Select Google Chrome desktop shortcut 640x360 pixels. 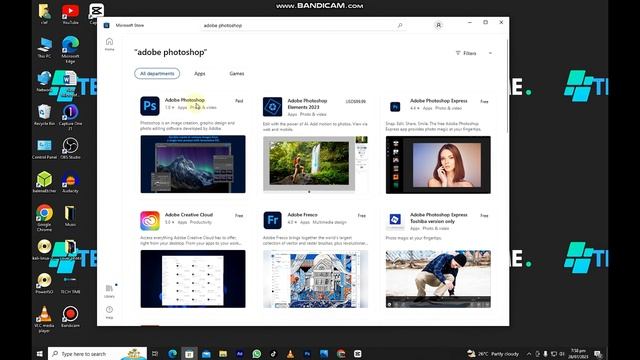[x=44, y=218]
